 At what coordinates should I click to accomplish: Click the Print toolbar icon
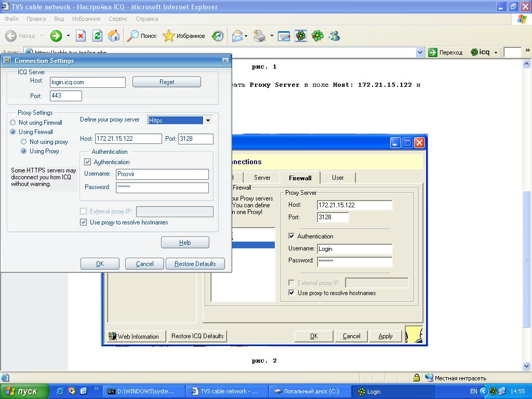click(260, 36)
